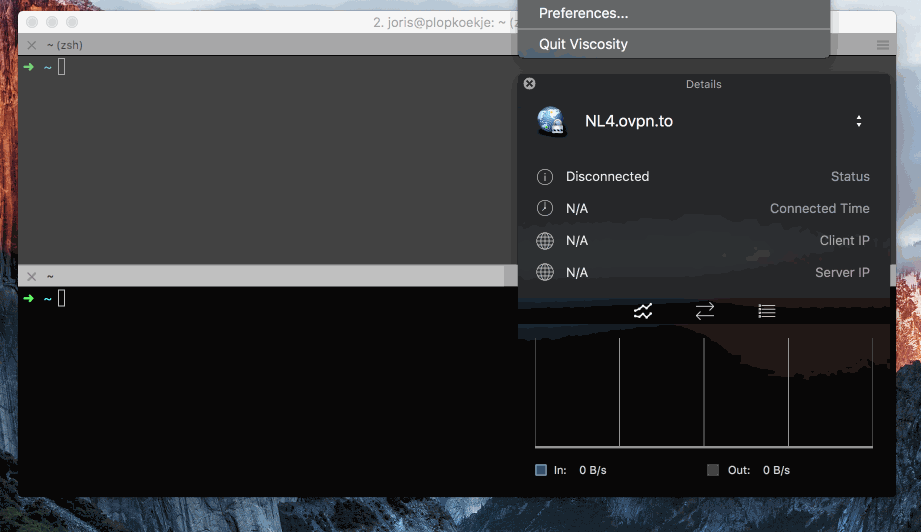
Task: Open the NL4.ovpn.to connection selector arrows
Action: click(x=859, y=121)
